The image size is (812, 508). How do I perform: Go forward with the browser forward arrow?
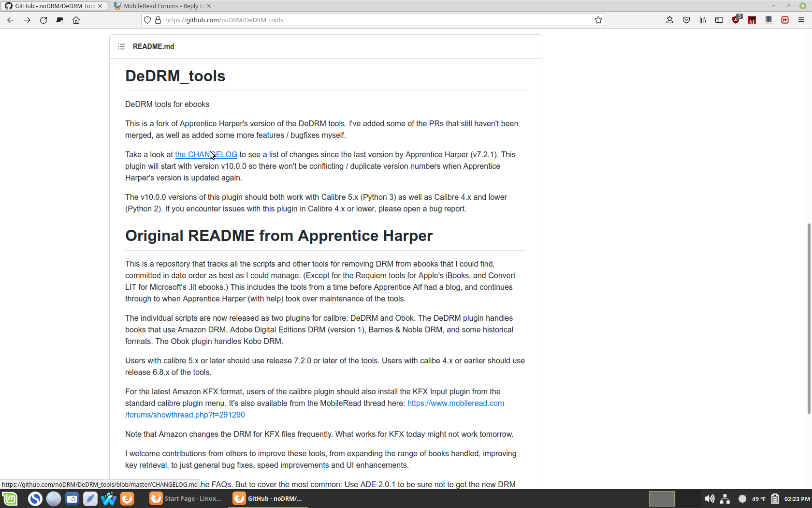[27, 20]
